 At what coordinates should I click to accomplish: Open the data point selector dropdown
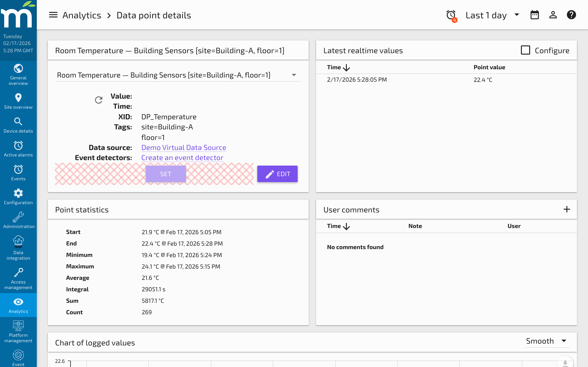pyautogui.click(x=294, y=75)
